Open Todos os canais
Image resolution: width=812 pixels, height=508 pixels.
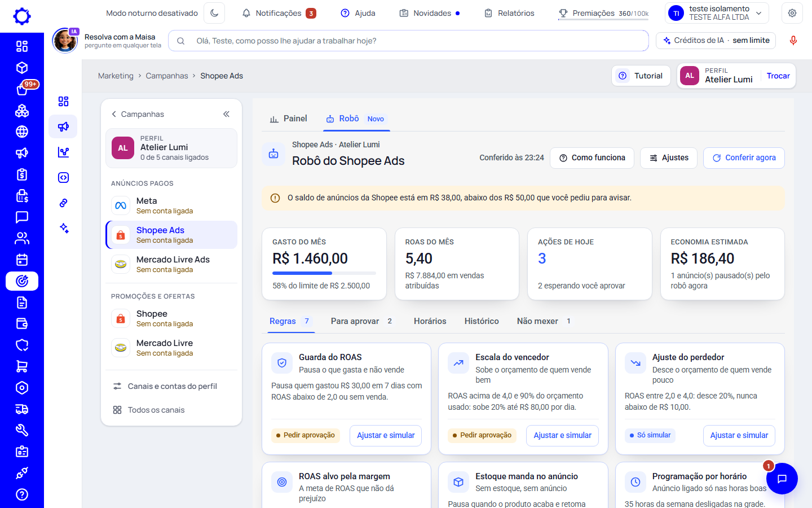pyautogui.click(x=171, y=410)
